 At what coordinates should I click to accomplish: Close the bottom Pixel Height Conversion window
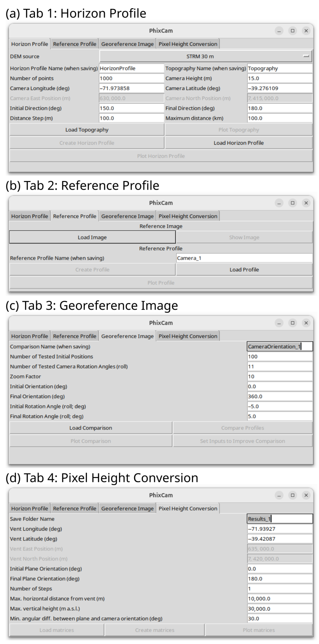[306, 495]
